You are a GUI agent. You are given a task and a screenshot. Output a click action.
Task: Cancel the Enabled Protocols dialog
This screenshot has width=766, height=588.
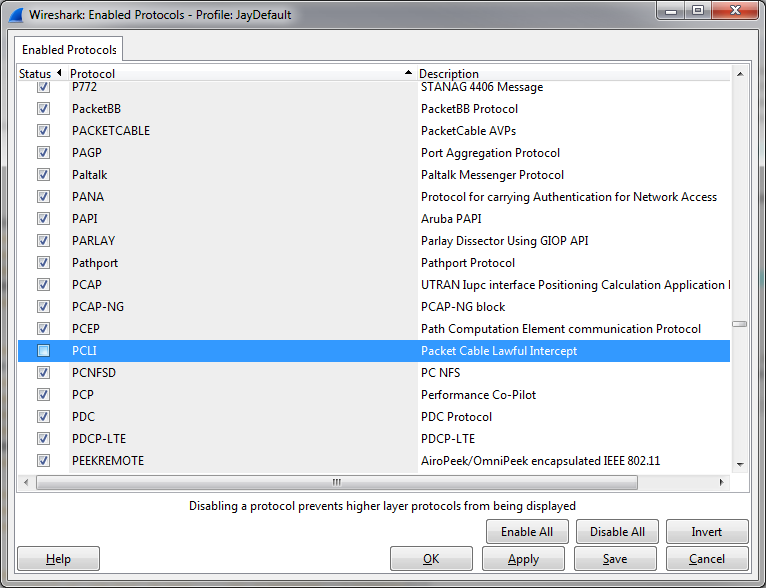[707, 559]
